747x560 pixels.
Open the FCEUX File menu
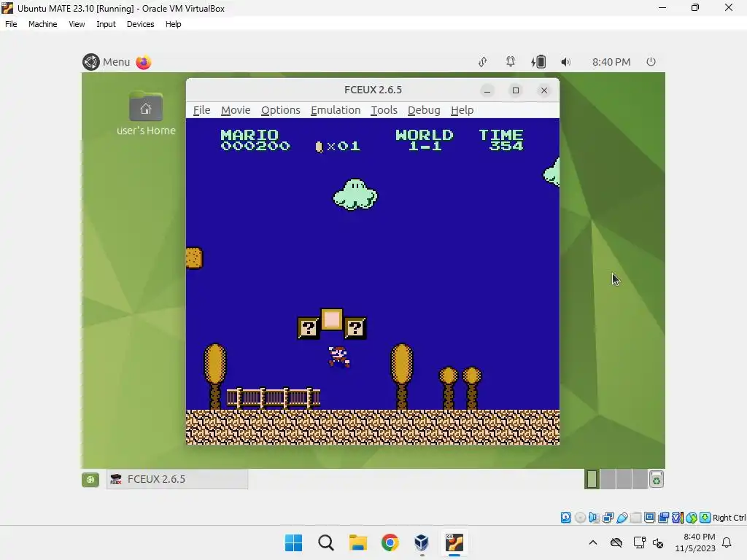(x=201, y=110)
